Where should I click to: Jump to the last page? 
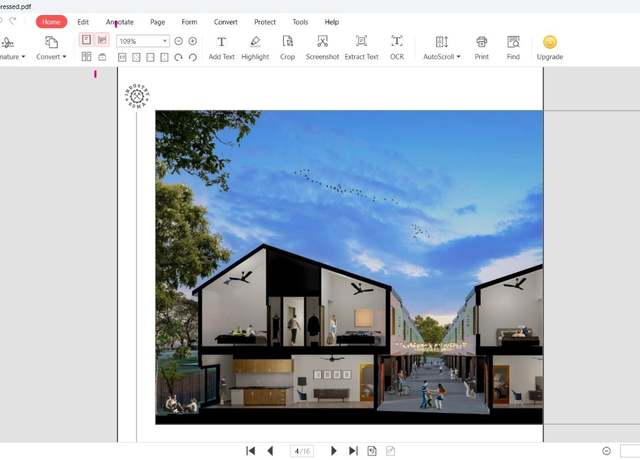click(353, 451)
